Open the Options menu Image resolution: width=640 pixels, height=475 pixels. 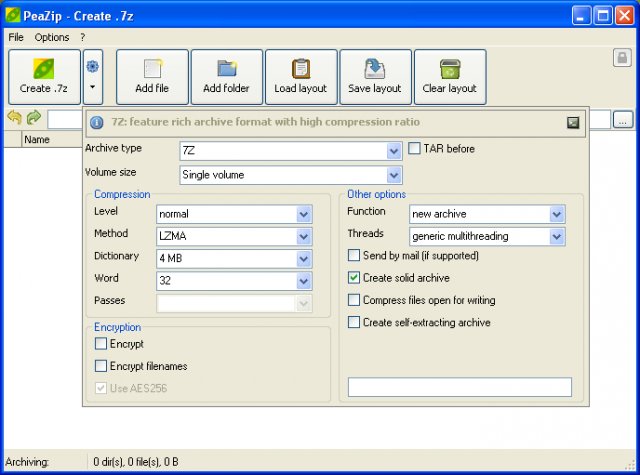52,38
